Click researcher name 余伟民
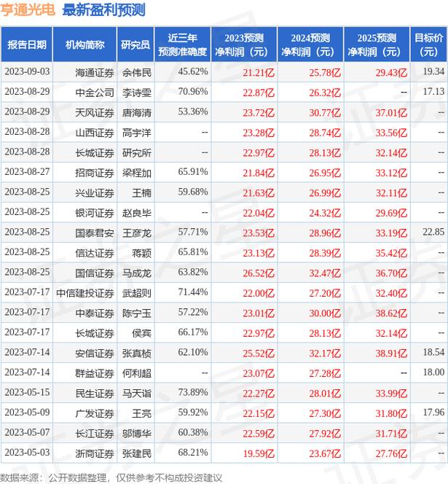This screenshot has height=484, width=448. [137, 73]
